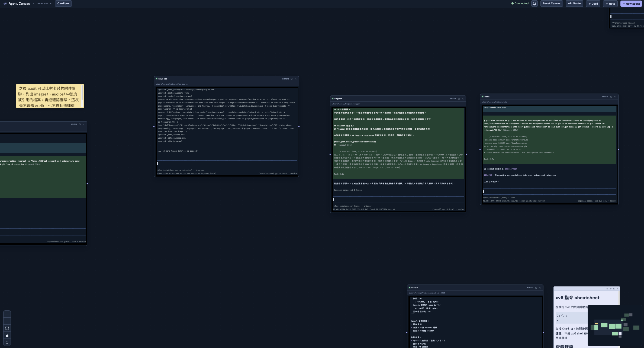The width and height of the screenshot is (644, 348).
Task: Close the snipper agent card
Action: [463, 99]
